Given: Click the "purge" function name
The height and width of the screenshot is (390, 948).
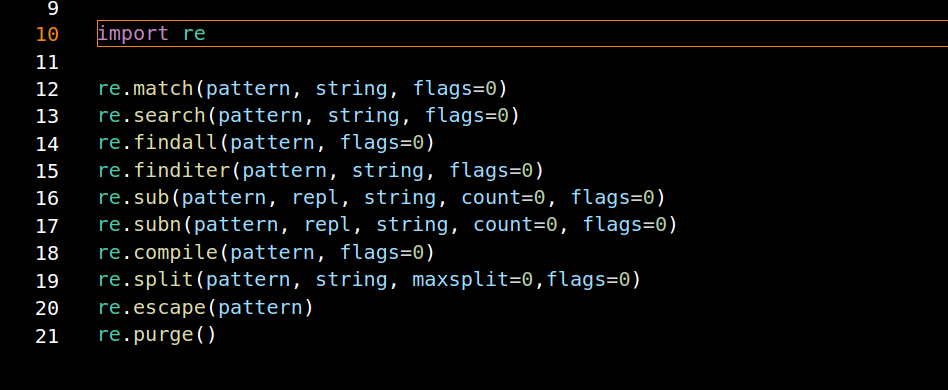Looking at the screenshot, I should pos(163,334).
